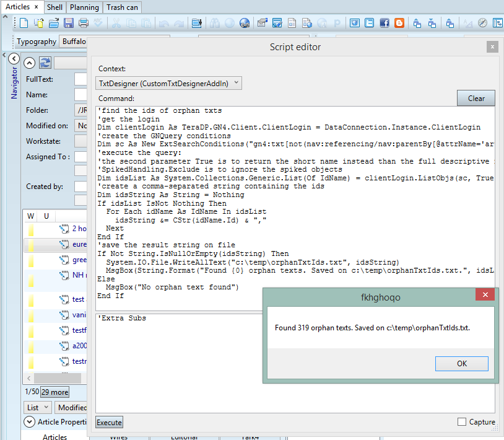The width and height of the screenshot is (504, 440).
Task: Click the Execute button
Action: [110, 422]
